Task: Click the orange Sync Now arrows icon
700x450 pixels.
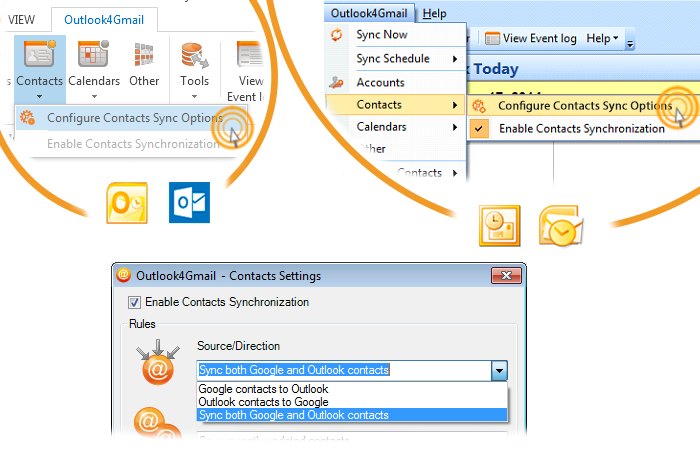Action: point(337,35)
